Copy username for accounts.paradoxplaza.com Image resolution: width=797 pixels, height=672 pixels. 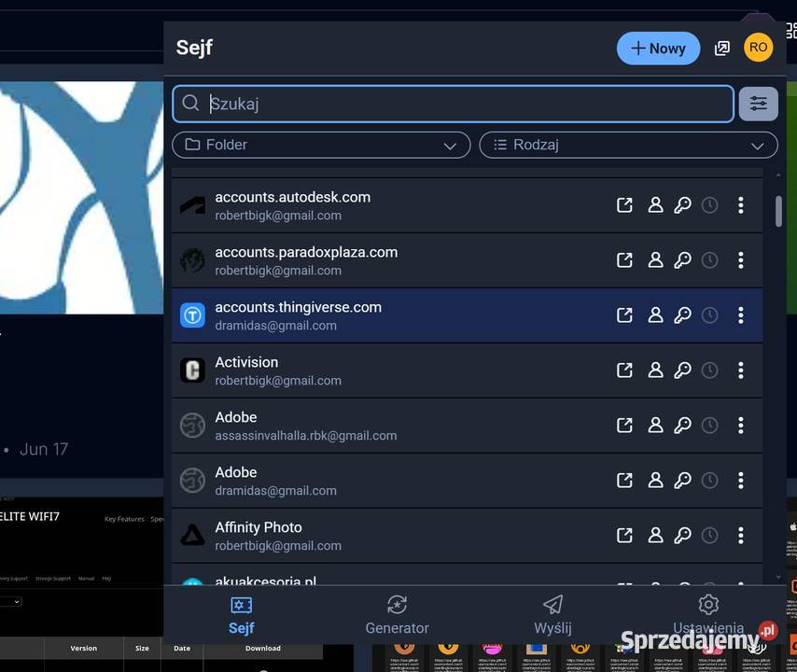coord(655,260)
